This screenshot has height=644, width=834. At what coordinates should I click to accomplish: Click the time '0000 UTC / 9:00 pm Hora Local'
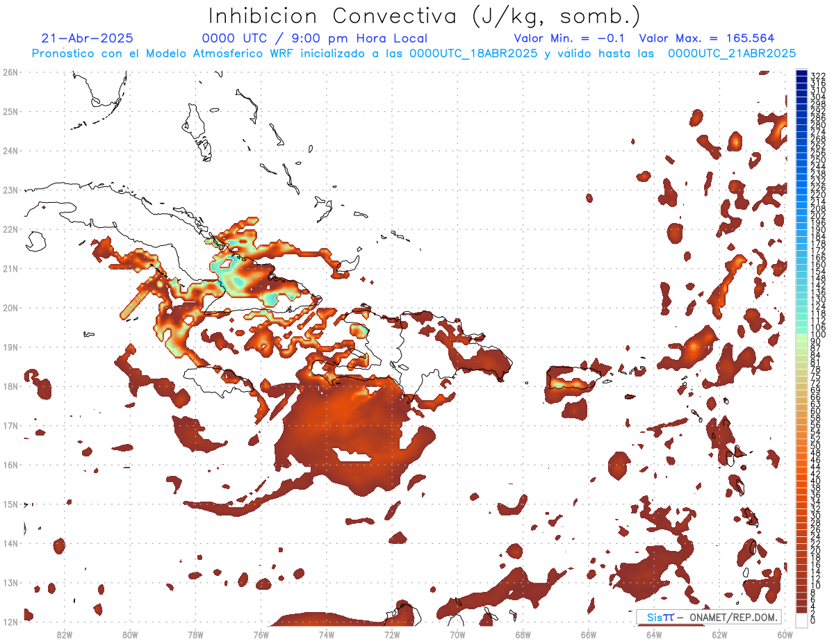point(315,39)
